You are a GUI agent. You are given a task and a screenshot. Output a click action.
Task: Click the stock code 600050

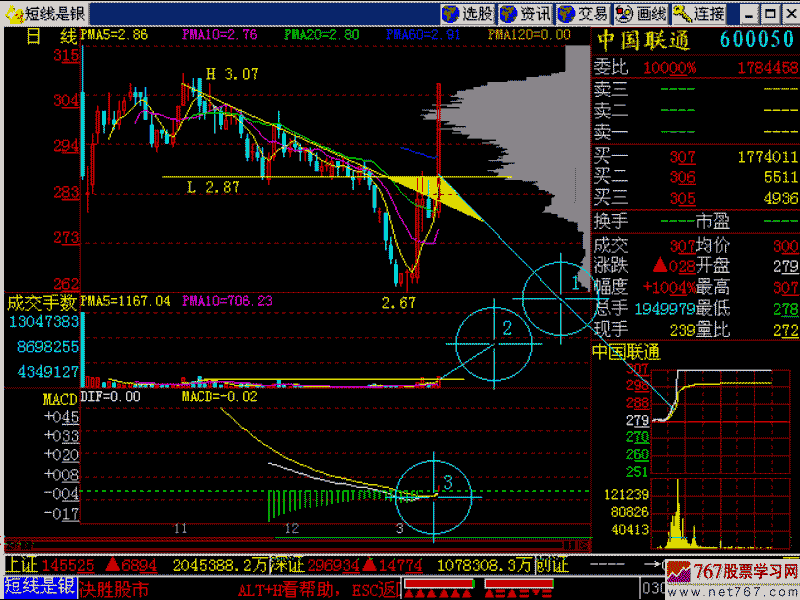tap(757, 40)
